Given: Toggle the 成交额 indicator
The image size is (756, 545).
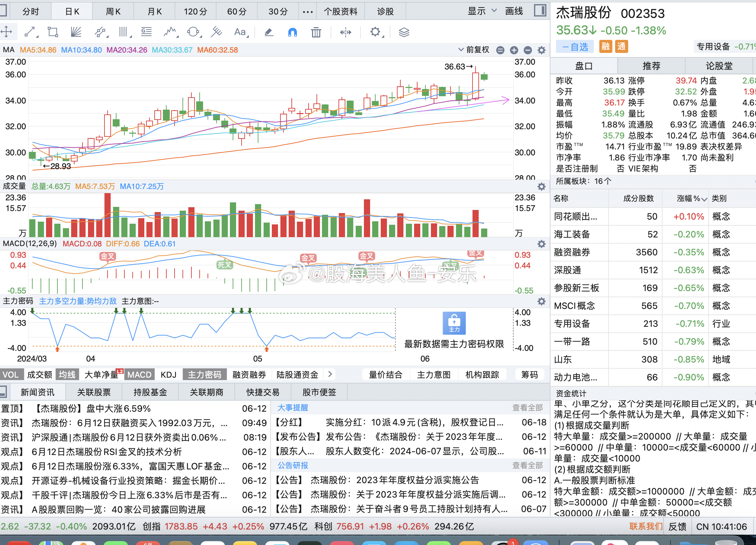Looking at the screenshot, I should tap(40, 375).
